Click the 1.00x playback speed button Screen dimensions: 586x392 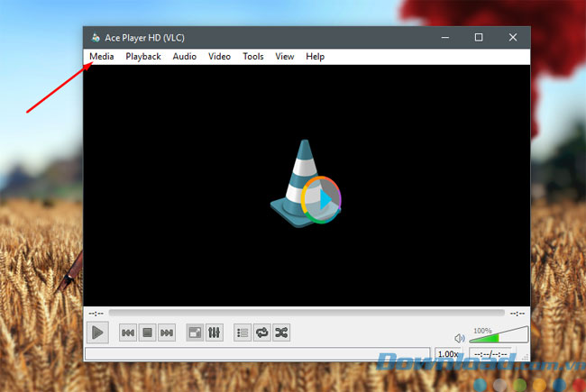[x=448, y=354]
